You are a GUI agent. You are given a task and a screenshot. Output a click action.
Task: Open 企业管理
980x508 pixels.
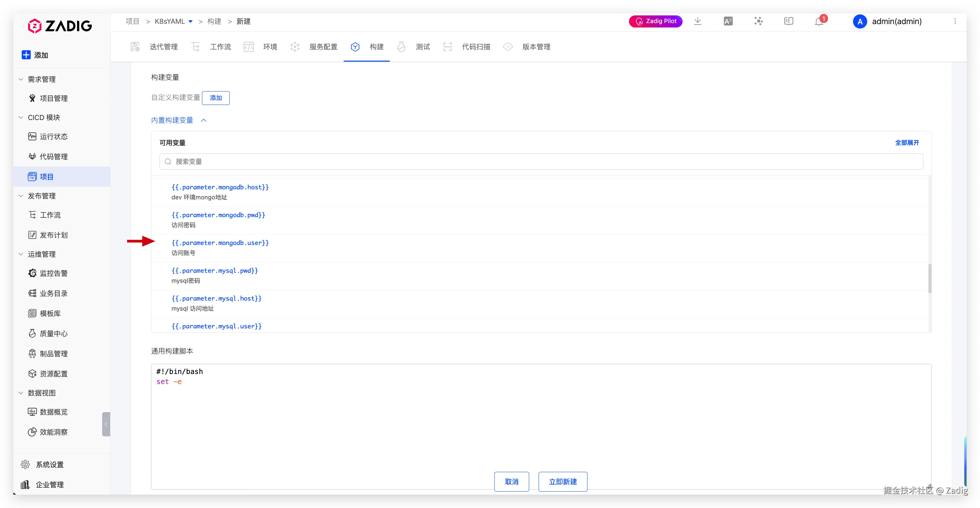(50, 485)
